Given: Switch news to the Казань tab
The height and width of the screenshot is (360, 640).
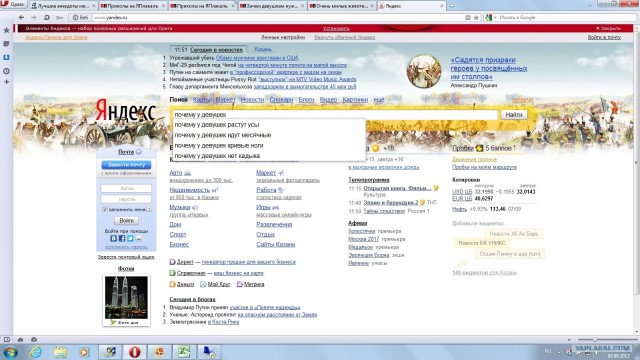Looking at the screenshot, I should pyautogui.click(x=263, y=49).
